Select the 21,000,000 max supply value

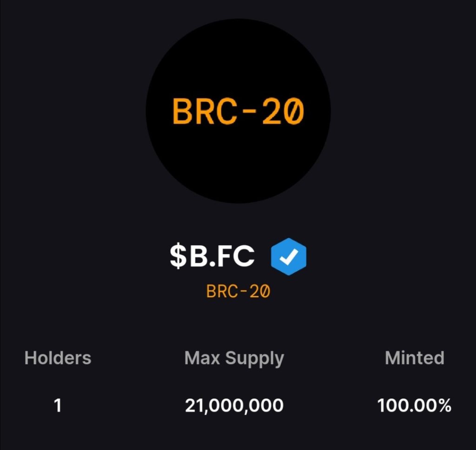click(x=234, y=406)
